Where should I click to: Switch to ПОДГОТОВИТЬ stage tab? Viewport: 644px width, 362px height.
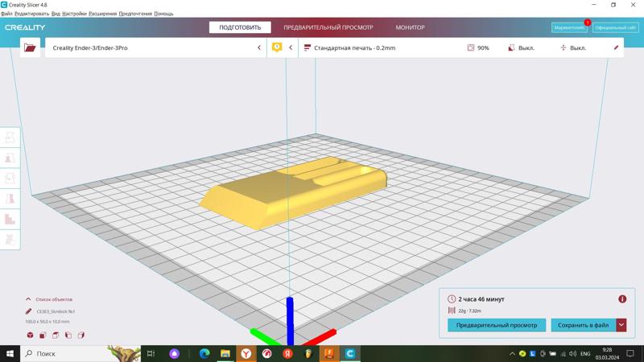point(240,27)
